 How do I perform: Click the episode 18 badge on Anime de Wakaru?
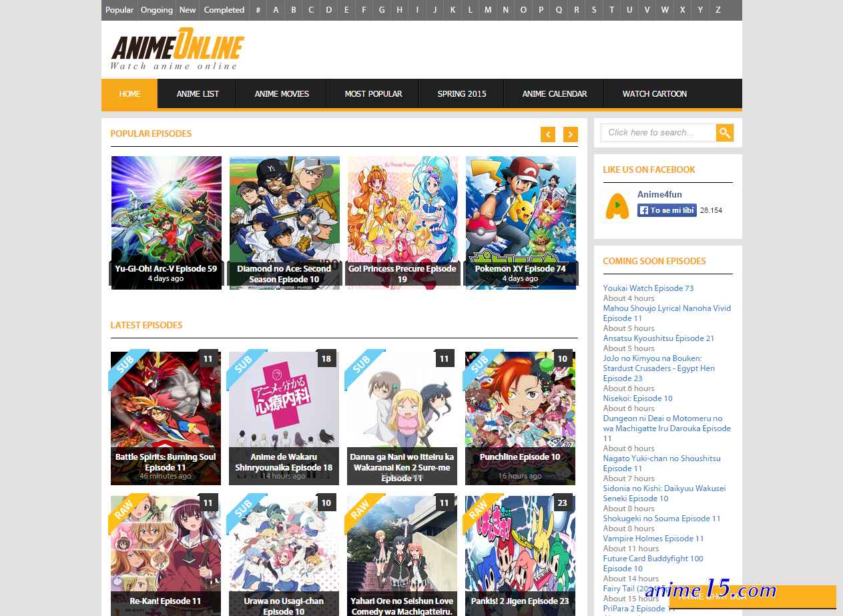click(326, 359)
